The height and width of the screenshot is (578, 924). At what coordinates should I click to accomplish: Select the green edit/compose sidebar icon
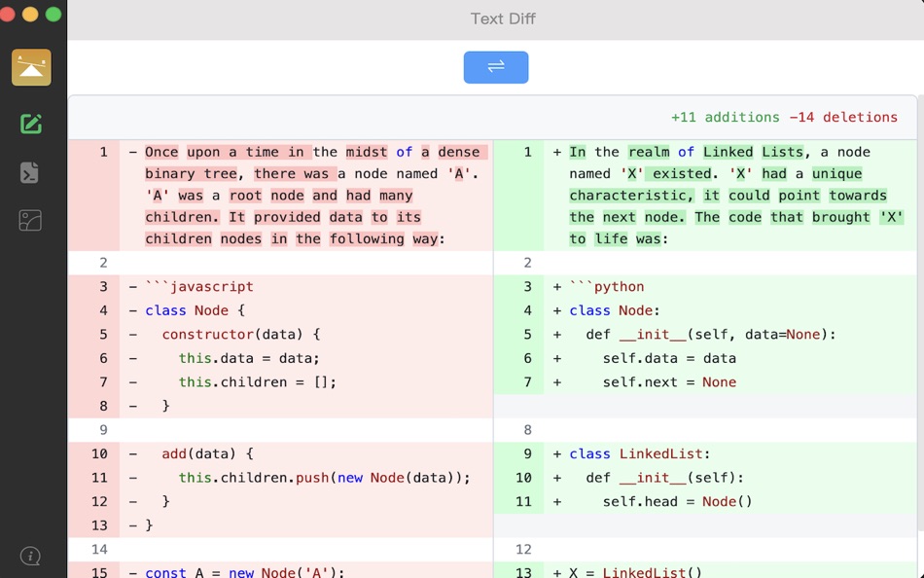31,124
